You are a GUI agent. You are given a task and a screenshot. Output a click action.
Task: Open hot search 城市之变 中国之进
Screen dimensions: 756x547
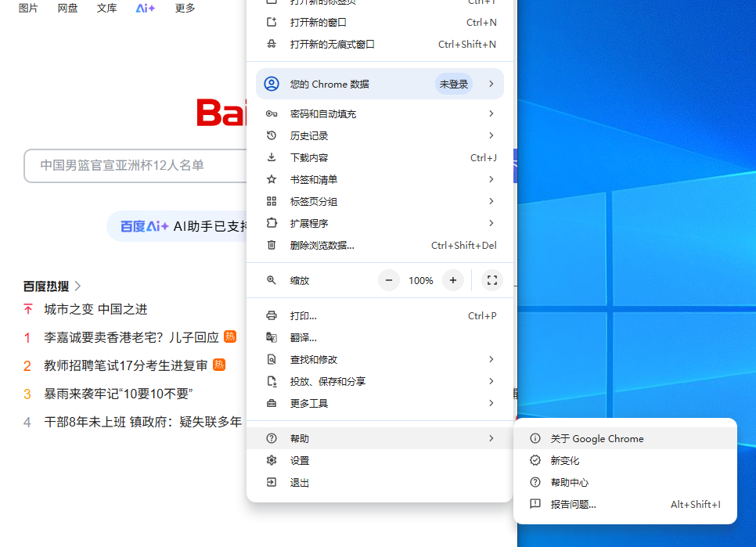coord(95,309)
